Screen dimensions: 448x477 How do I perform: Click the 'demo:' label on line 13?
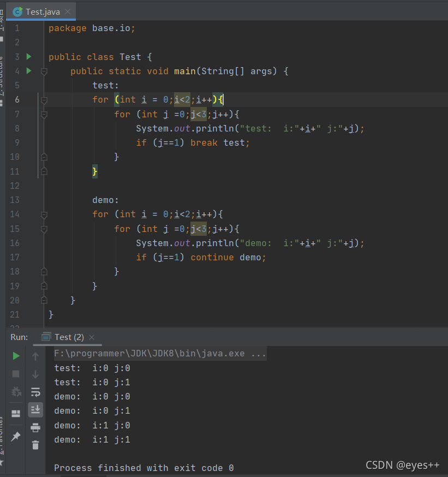point(105,200)
